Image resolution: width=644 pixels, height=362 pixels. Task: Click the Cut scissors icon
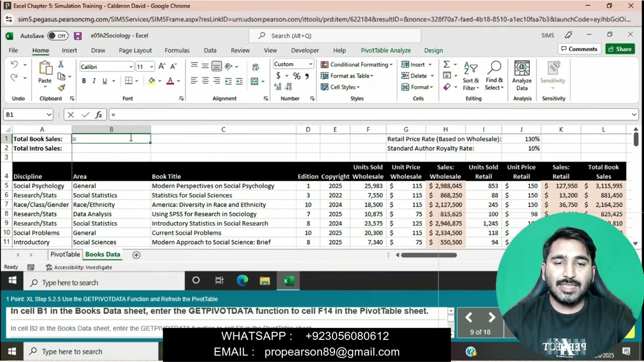pos(61,64)
